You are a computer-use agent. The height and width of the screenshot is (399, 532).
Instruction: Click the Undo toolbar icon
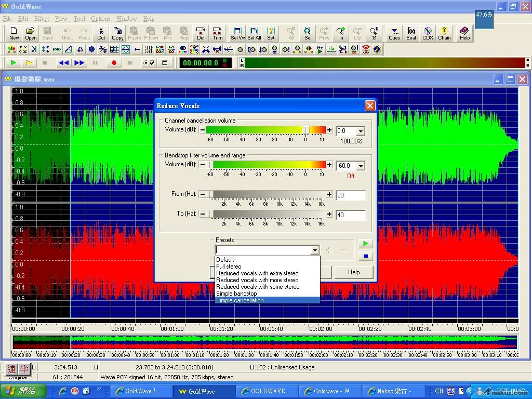click(x=68, y=33)
